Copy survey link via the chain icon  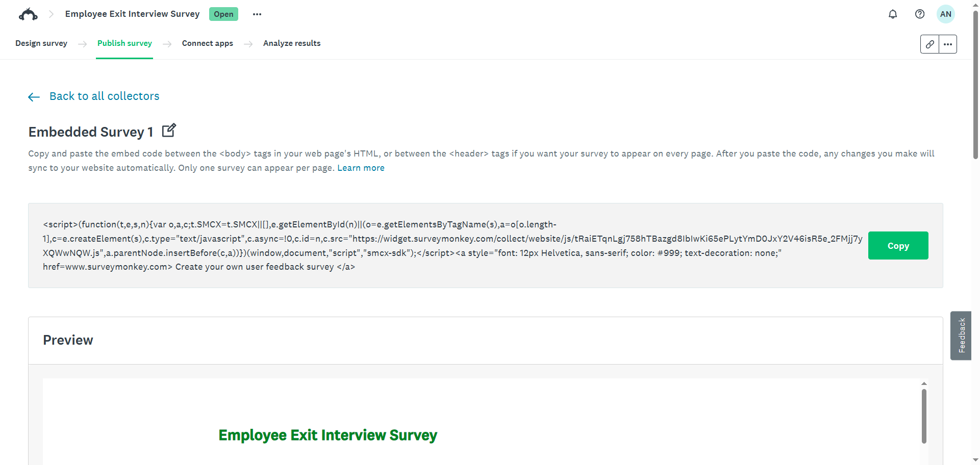click(929, 44)
